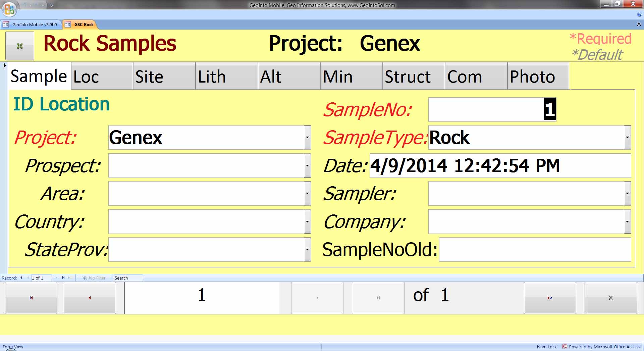Click the large last record navigation button

tap(378, 298)
